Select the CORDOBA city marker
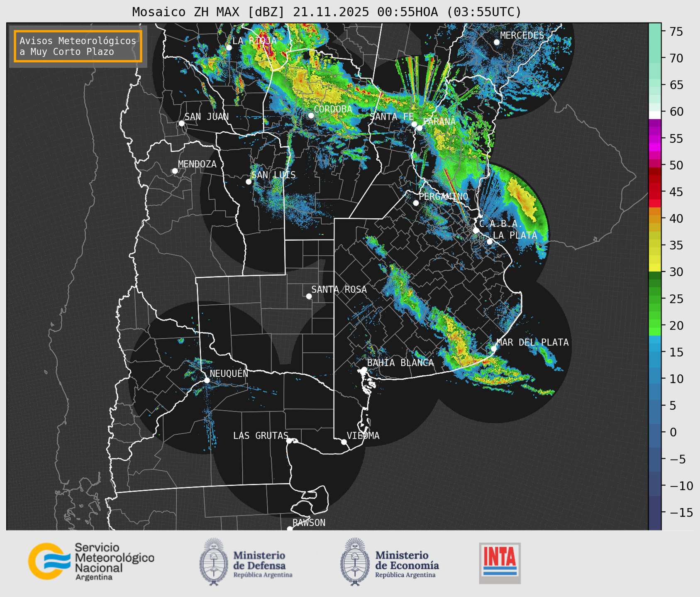This screenshot has width=700, height=597. coord(311,115)
